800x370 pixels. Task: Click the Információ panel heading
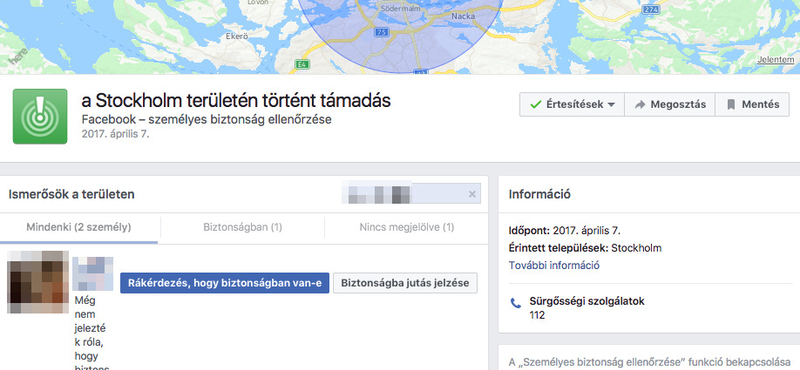[x=539, y=194]
